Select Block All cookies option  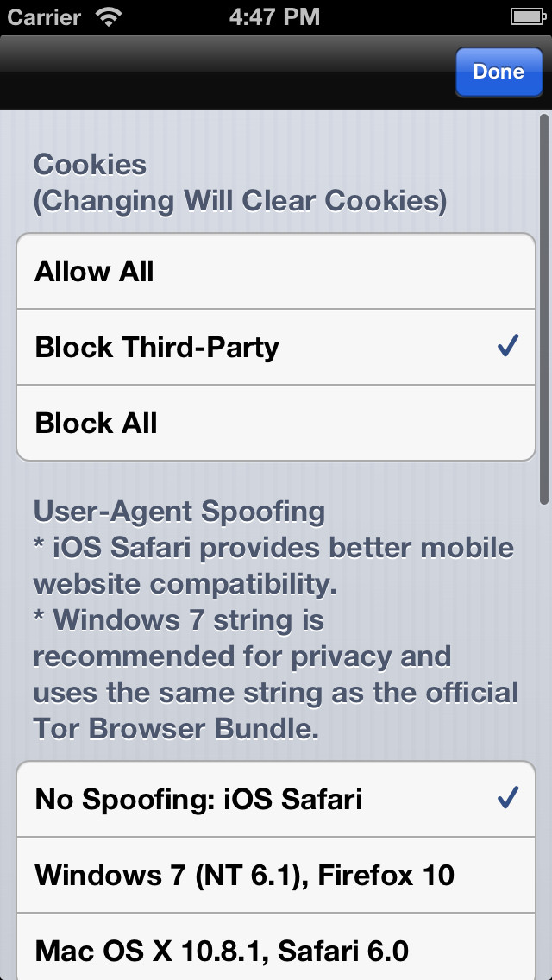click(276, 423)
